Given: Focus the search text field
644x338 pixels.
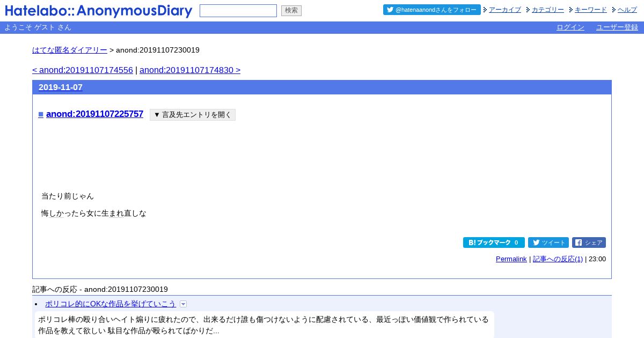Looking at the screenshot, I should coord(238,11).
